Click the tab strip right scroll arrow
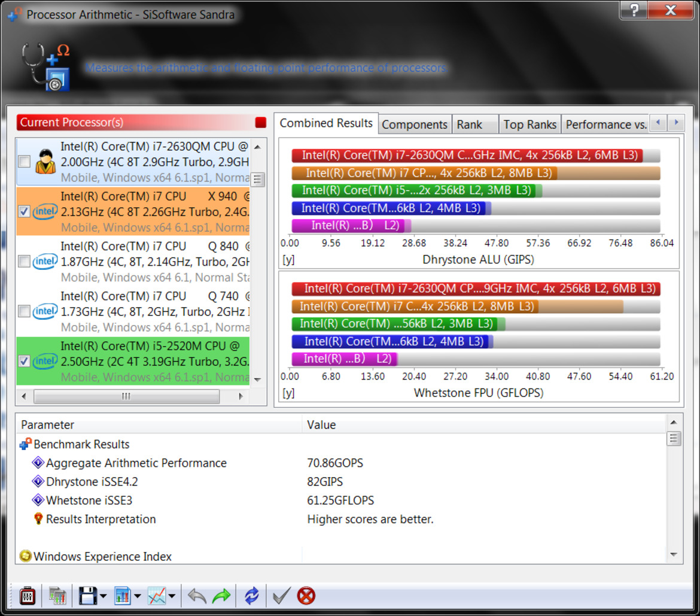Screen dimensions: 700x616 pos(676,122)
